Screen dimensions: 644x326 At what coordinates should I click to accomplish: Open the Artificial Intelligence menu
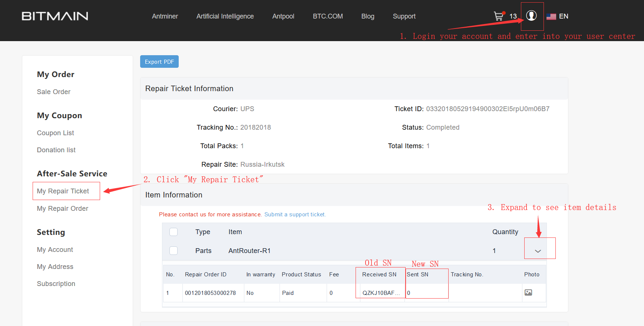coord(225,16)
